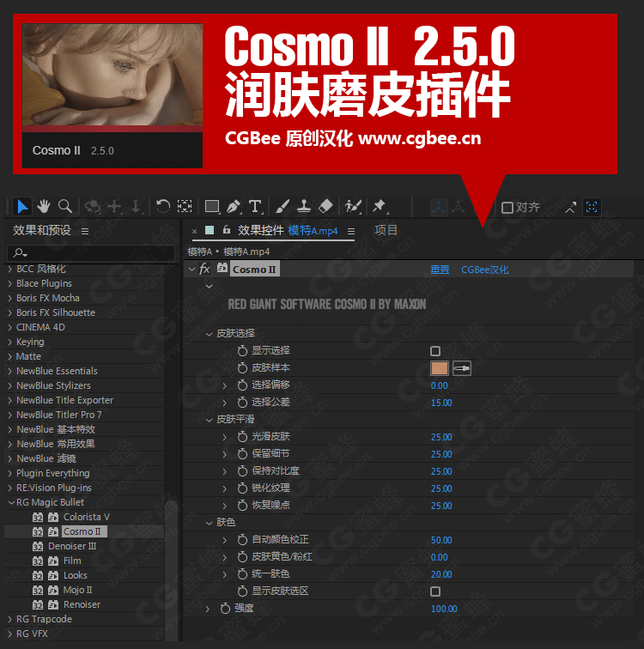Select the Mojo II effect

click(77, 590)
